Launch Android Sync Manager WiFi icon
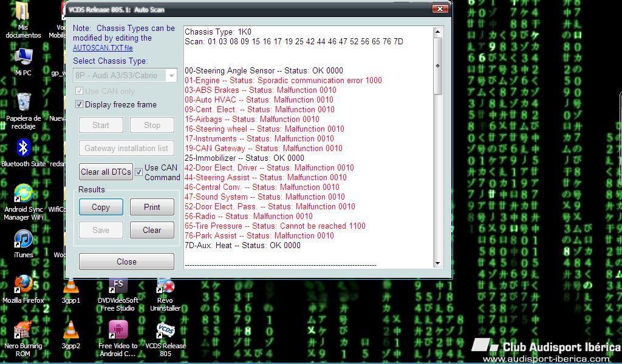This screenshot has height=364, width=622. click(24, 194)
